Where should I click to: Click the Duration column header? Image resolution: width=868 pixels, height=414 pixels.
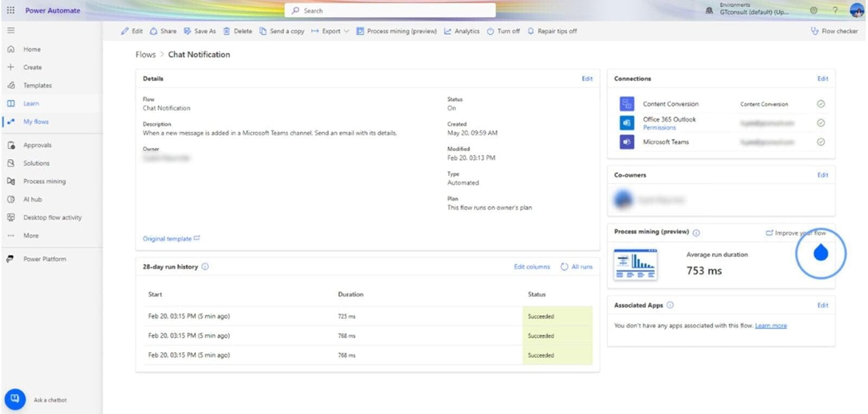[x=350, y=294]
